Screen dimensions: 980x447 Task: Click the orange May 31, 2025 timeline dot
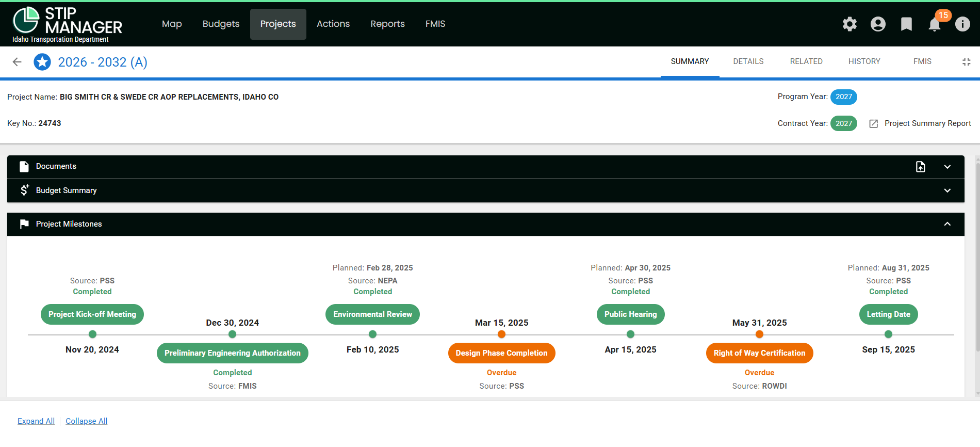tap(759, 334)
